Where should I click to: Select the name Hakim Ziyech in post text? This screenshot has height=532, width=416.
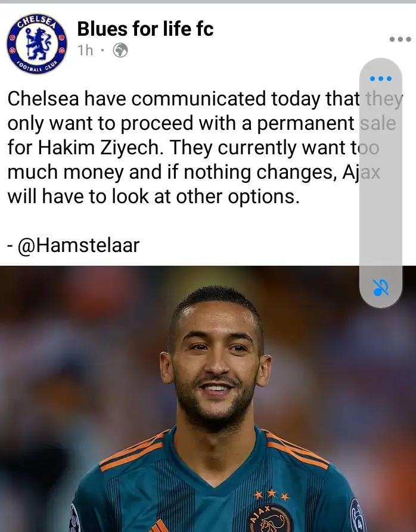point(98,148)
